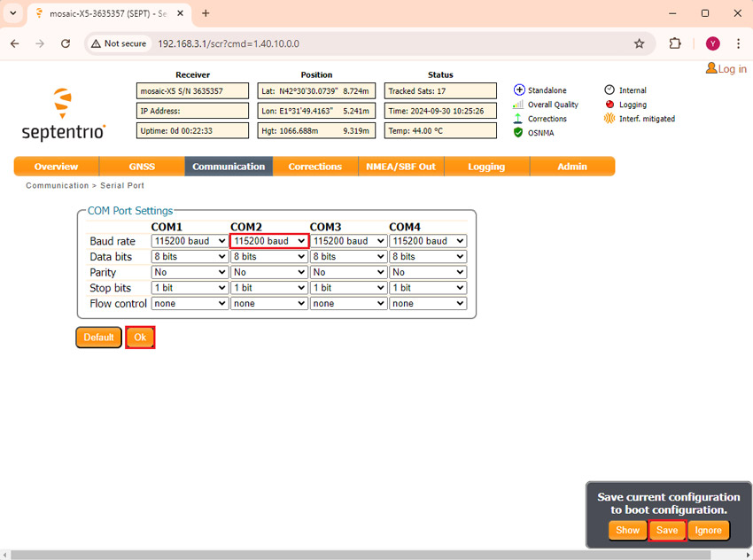Open the GNSS menu tab

tap(142, 167)
